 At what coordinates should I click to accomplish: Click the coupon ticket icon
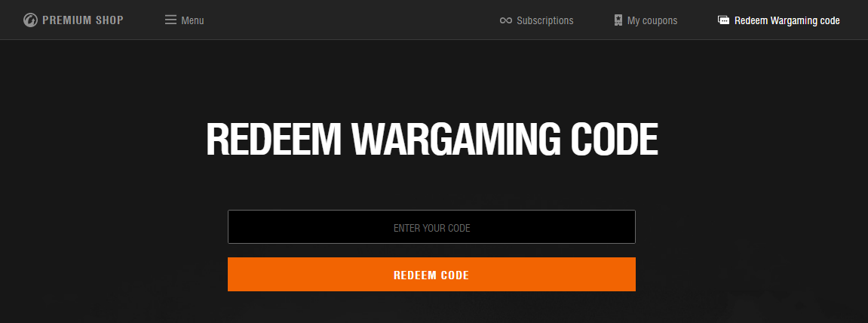(618, 20)
